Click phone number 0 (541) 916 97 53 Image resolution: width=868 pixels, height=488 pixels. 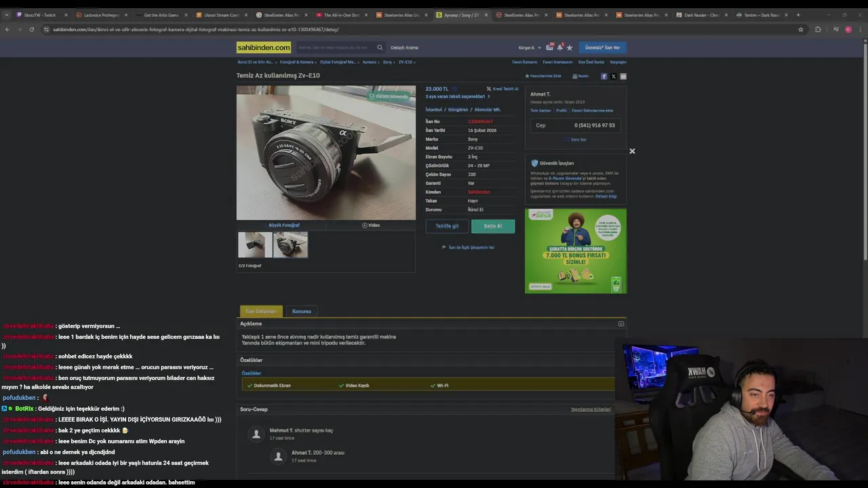point(594,125)
